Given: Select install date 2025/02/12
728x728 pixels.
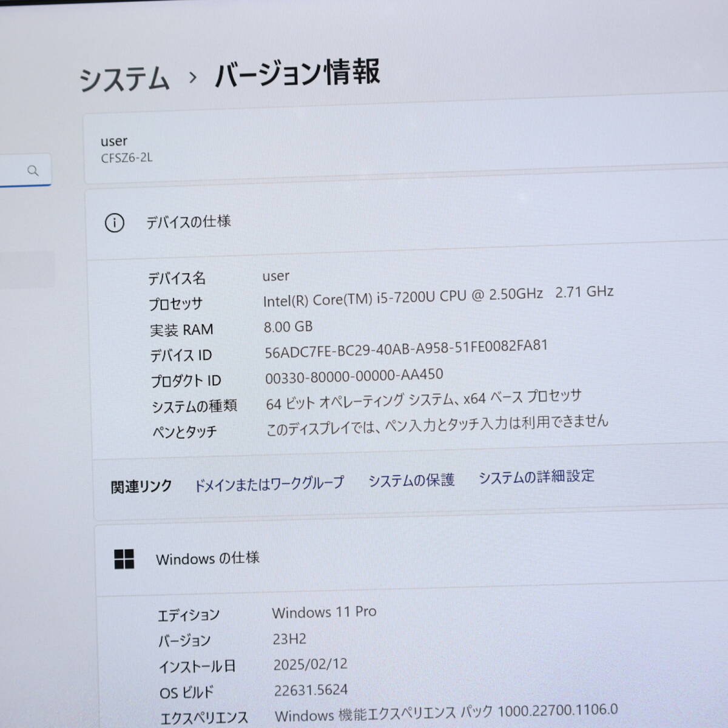Looking at the screenshot, I should pyautogui.click(x=310, y=664).
